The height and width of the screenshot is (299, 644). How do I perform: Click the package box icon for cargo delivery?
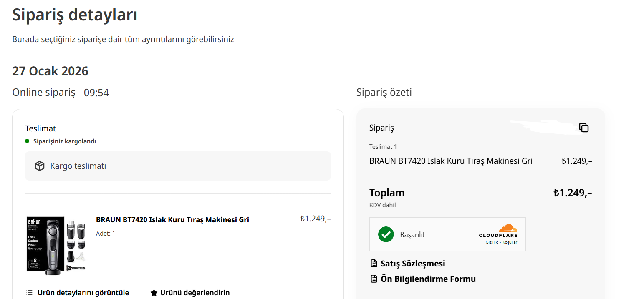coord(40,166)
